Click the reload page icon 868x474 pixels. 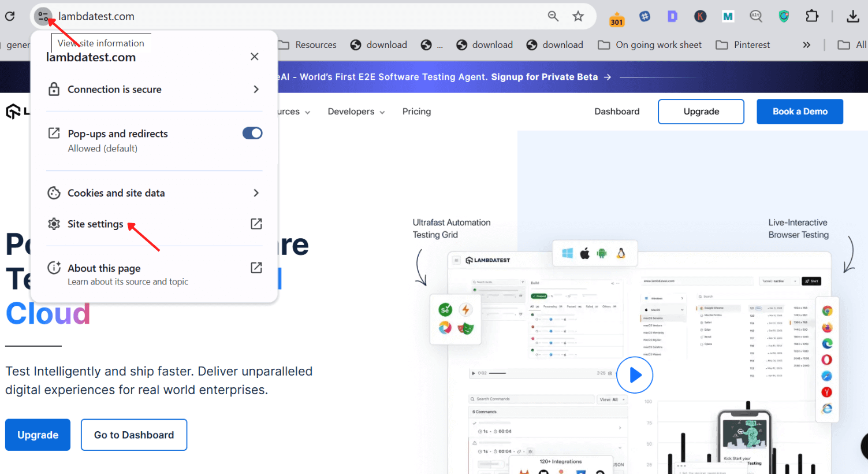click(x=10, y=16)
